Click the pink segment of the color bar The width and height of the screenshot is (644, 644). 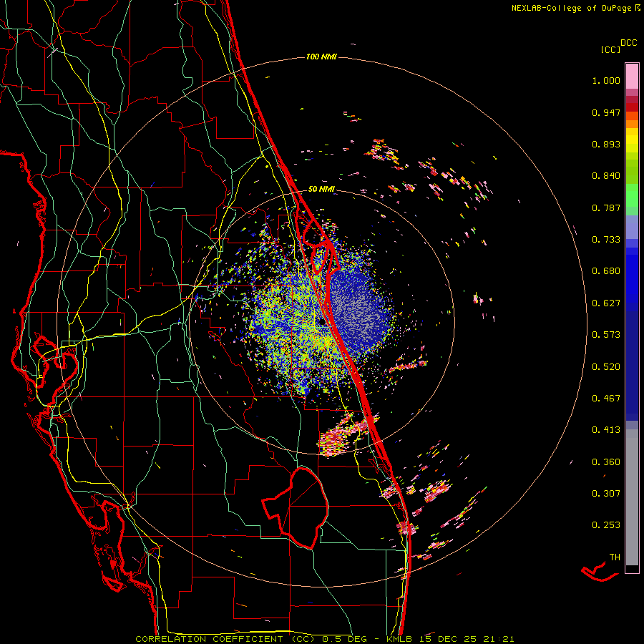point(632,77)
